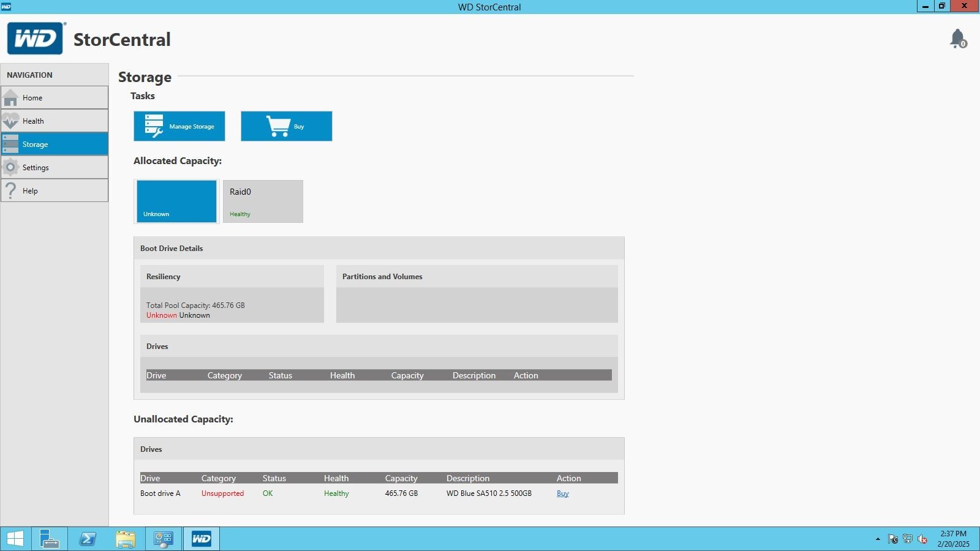The width and height of the screenshot is (980, 551).
Task: Click the blue Buy task button
Action: [x=287, y=126]
